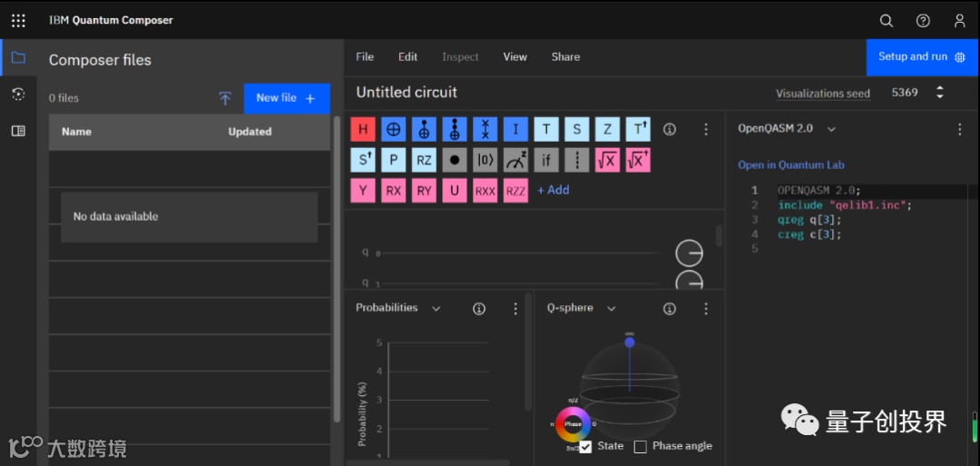Pick the NOT (⊕) gate
Viewport: 980px width, 466px height.
click(393, 130)
